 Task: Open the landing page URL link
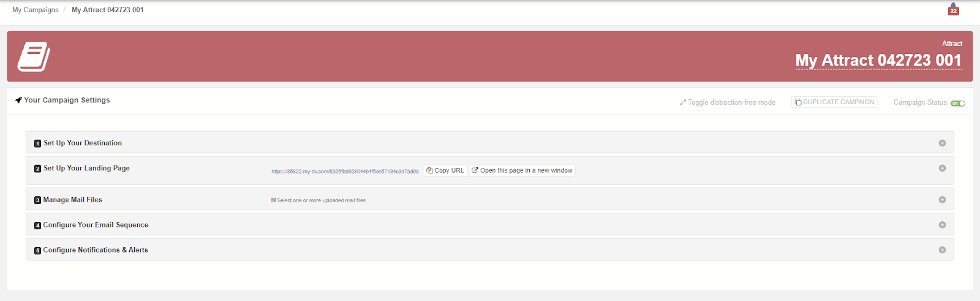pyautogui.click(x=345, y=172)
